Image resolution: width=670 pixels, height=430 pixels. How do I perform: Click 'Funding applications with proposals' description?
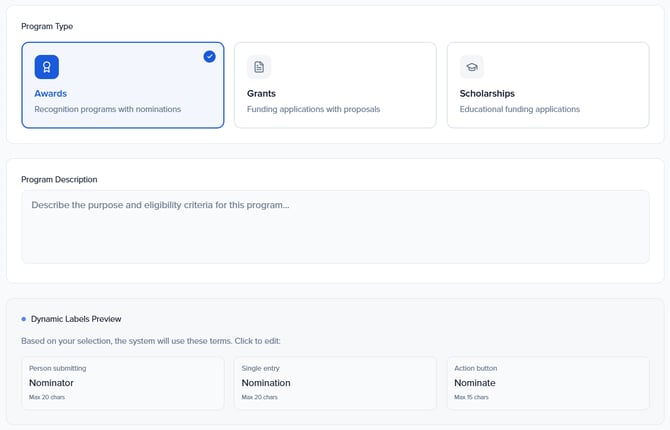click(x=313, y=109)
